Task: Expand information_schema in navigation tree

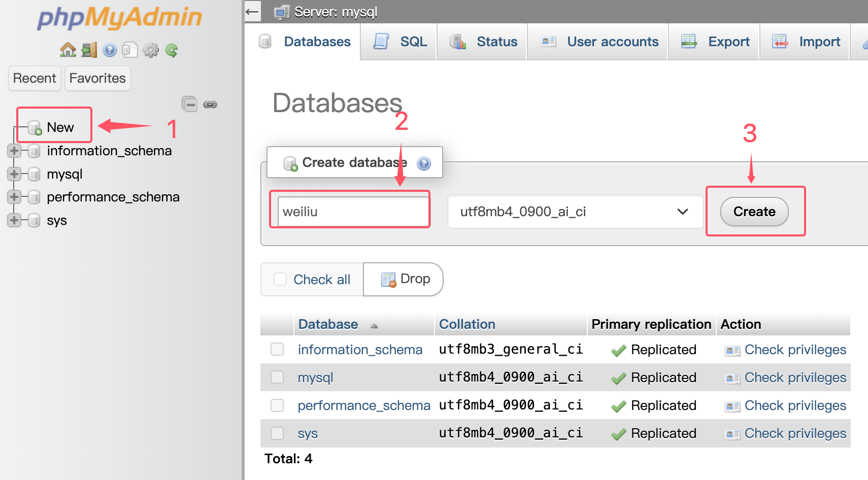Action: 14,151
